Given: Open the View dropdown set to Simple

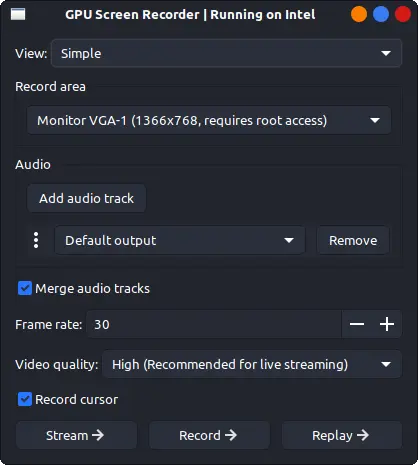Looking at the screenshot, I should pos(226,53).
